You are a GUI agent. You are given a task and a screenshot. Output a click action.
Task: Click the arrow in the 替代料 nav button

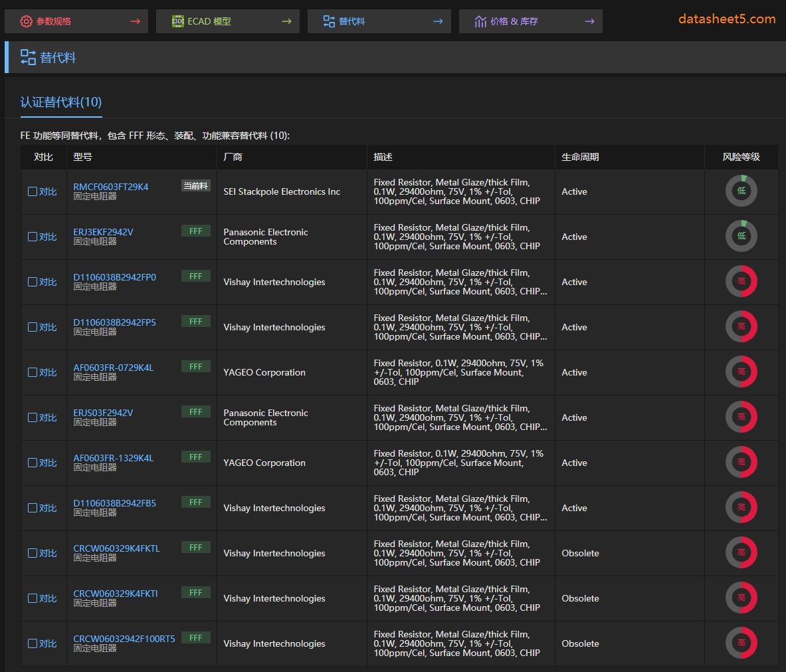point(438,21)
